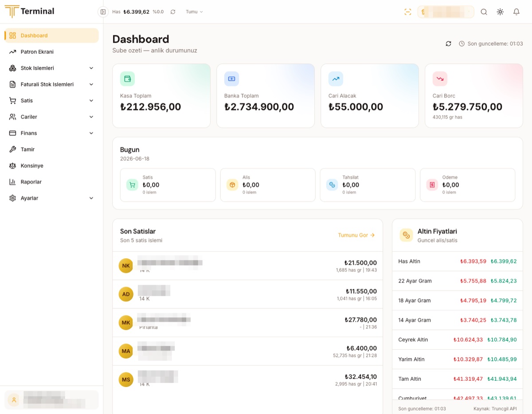The height and width of the screenshot is (414, 532).
Task: Refresh the Has gold price in header
Action: [173, 12]
